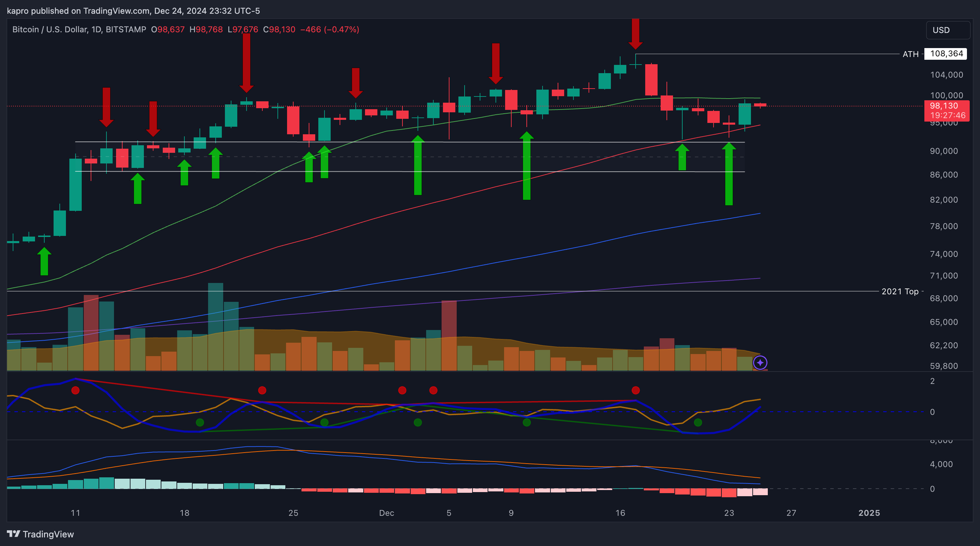Click the oscillator pane's 2 scale label
This screenshot has width=980, height=546.
932,381
